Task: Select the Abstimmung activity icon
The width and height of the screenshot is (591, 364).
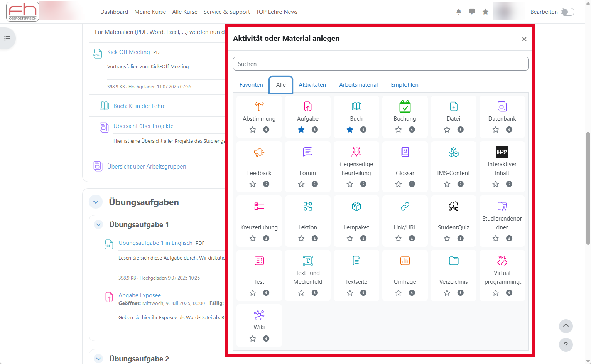Action: pyautogui.click(x=259, y=106)
